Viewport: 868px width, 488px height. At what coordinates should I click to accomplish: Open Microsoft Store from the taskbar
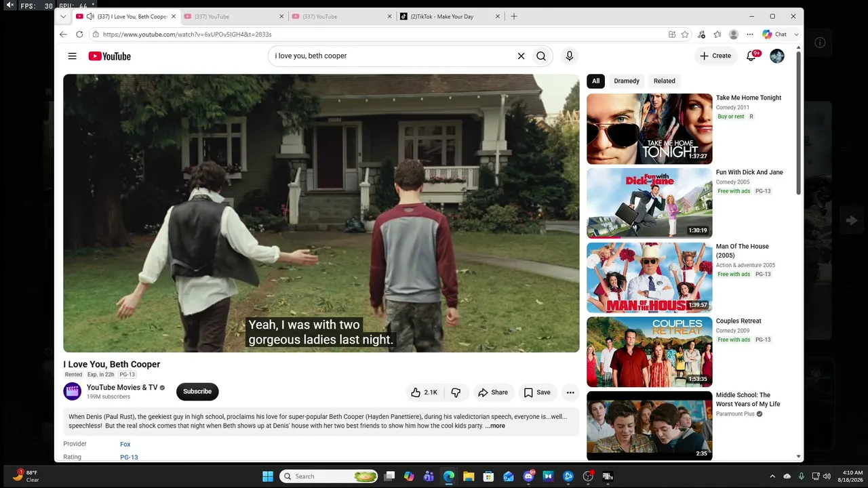(488, 476)
